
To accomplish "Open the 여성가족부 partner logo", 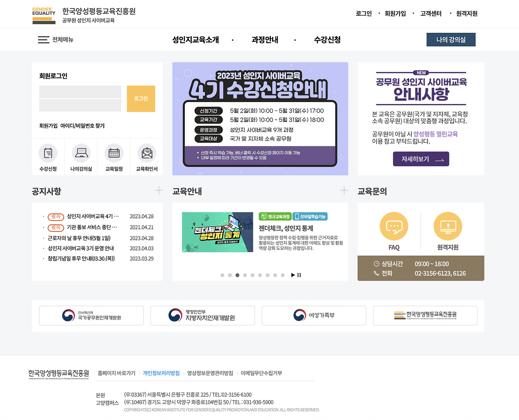I will click(x=313, y=315).
